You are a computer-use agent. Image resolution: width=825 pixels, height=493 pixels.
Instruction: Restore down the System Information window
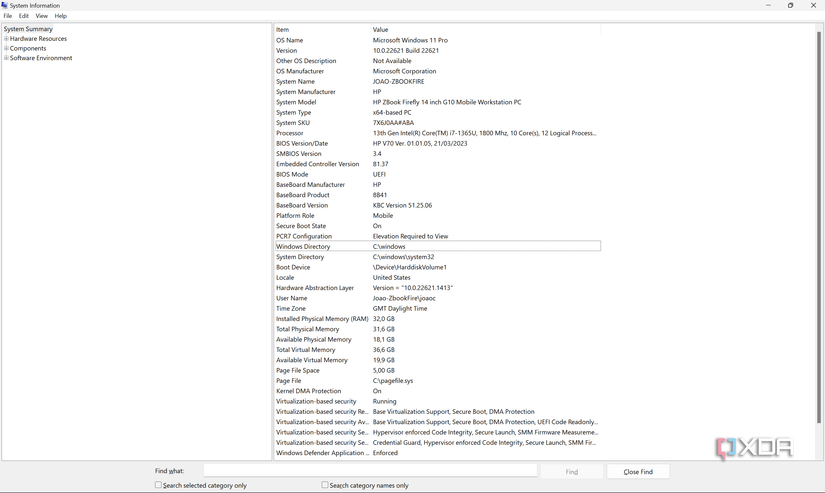790,5
